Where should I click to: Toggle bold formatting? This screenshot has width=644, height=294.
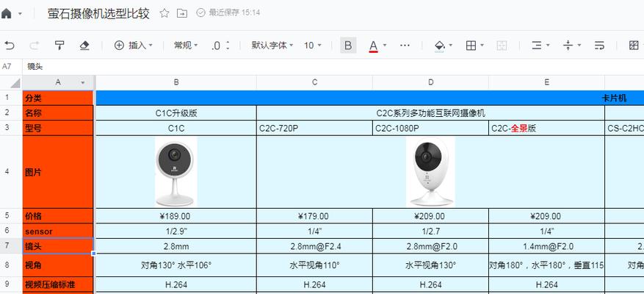(x=348, y=46)
